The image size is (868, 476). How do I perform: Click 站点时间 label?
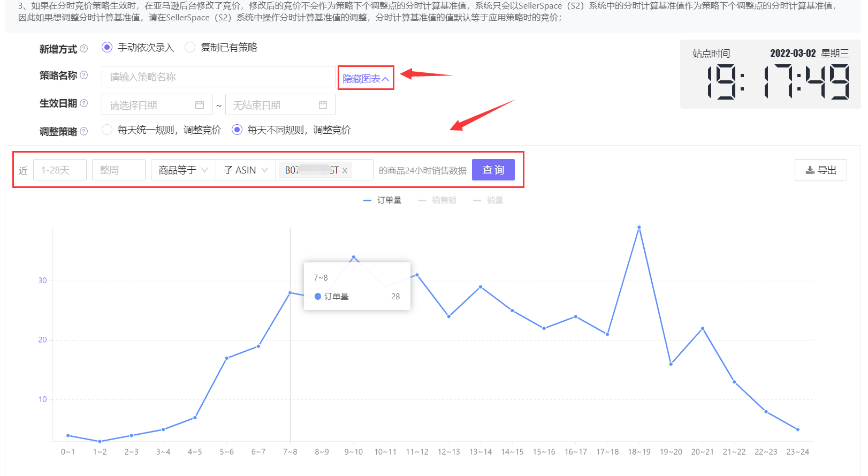(x=711, y=54)
